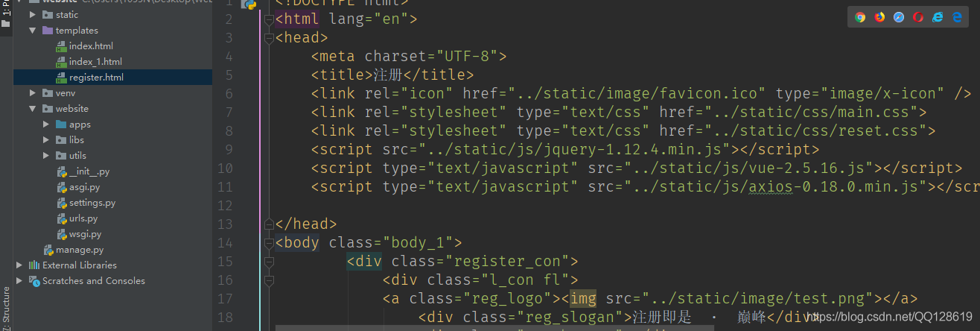Click the favicon.ico path in line 6
The width and height of the screenshot is (980, 331).
pos(637,94)
